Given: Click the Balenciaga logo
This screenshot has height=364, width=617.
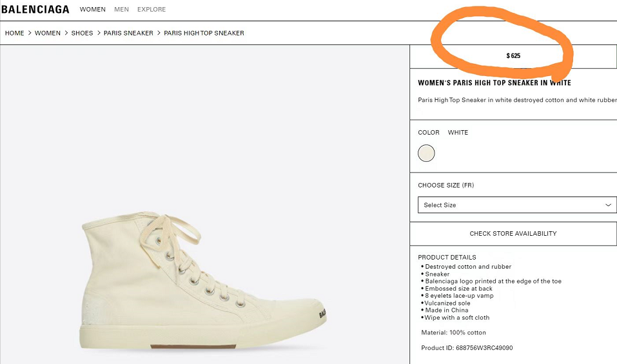Looking at the screenshot, I should pyautogui.click(x=35, y=10).
